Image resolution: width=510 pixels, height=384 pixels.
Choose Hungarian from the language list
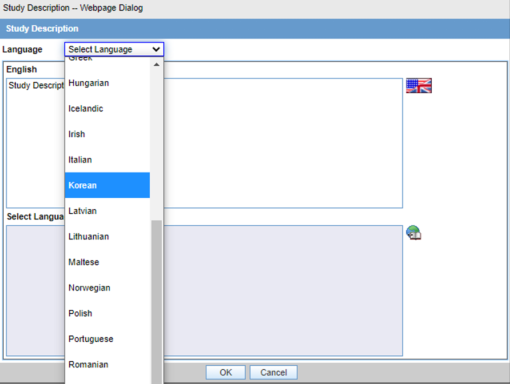click(107, 83)
